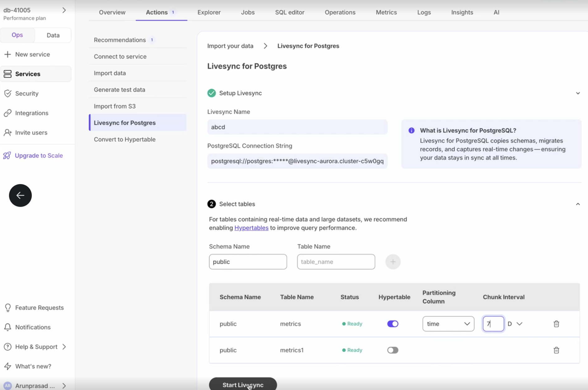
Task: Click the black back arrow circle button
Action: pyautogui.click(x=20, y=195)
